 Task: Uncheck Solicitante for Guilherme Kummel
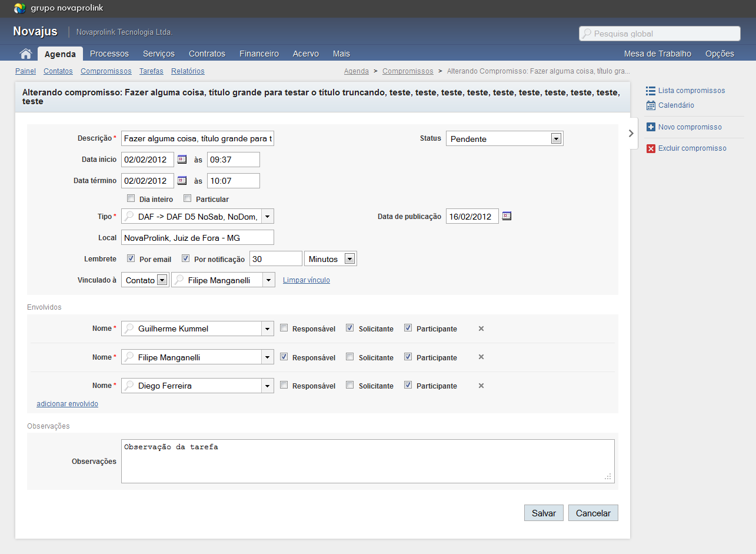(350, 328)
